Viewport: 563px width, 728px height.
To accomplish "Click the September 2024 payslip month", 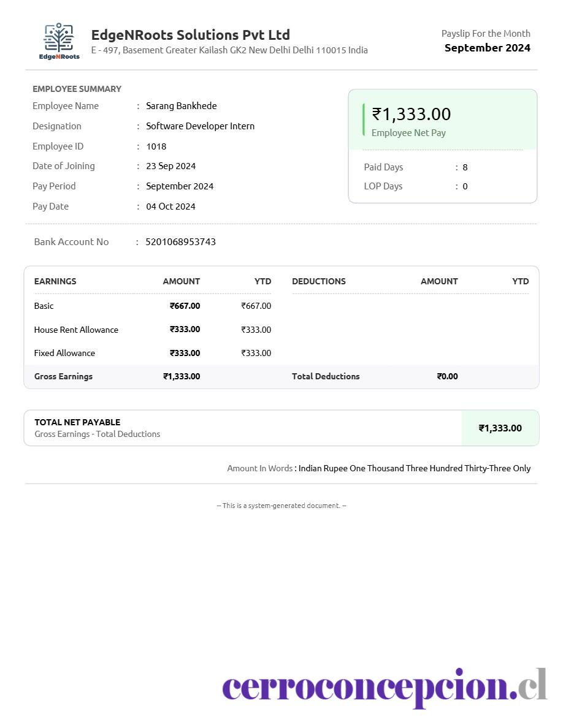I will 488,48.
